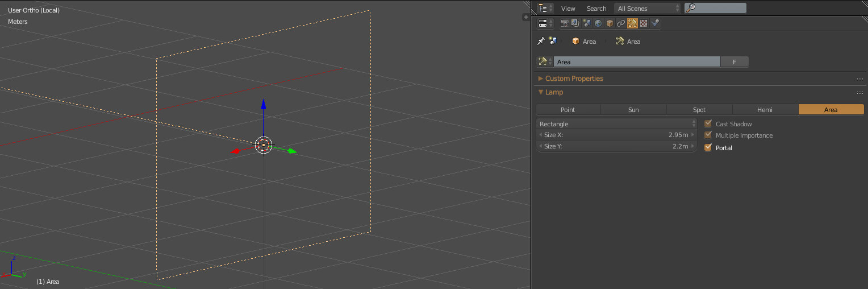The image size is (868, 289).
Task: Click the green Y-axis manipulator arrow
Action: tap(292, 151)
